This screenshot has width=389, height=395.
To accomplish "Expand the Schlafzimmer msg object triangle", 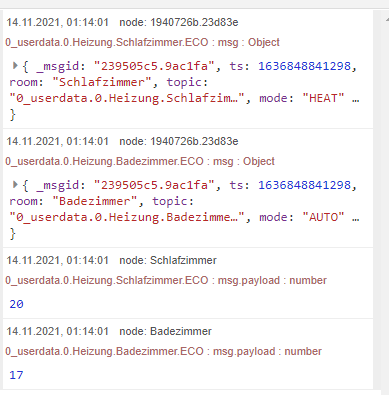I will (15, 65).
